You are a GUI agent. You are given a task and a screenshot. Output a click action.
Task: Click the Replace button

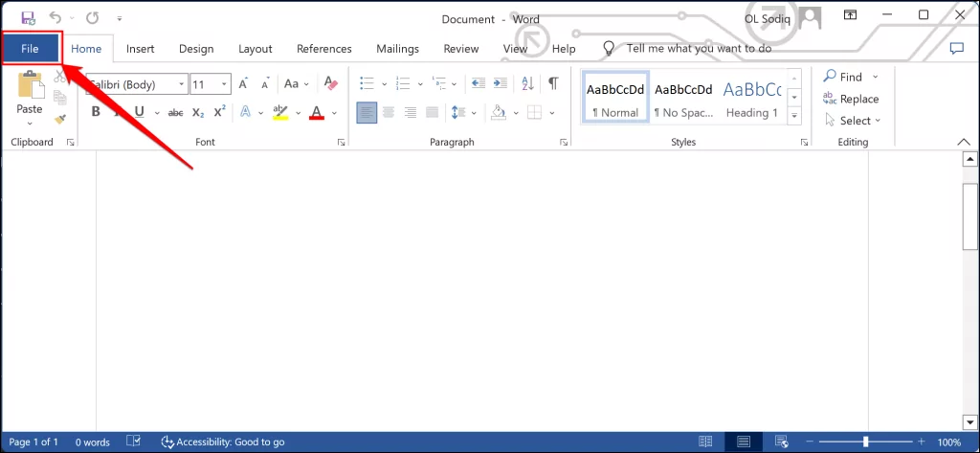coord(851,99)
